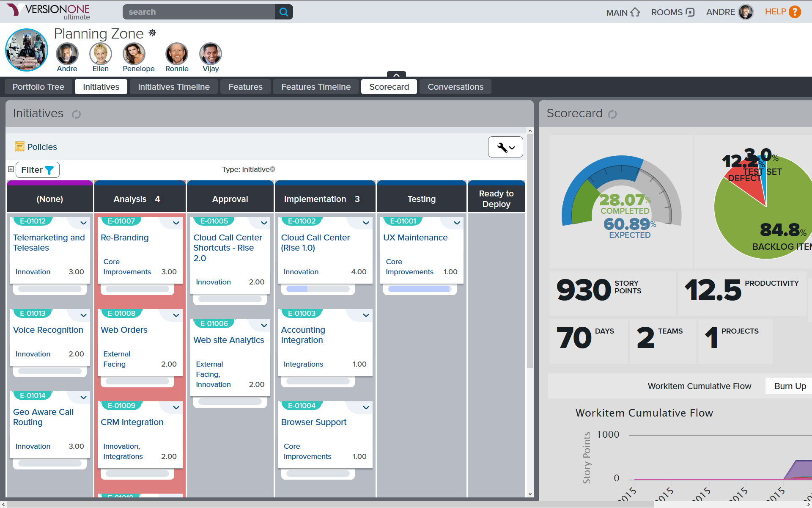Click the Policies note icon
This screenshot has width=812, height=508.
[19, 147]
